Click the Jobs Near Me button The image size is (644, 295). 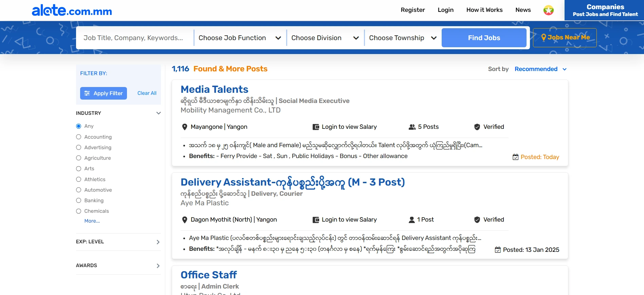pyautogui.click(x=565, y=37)
